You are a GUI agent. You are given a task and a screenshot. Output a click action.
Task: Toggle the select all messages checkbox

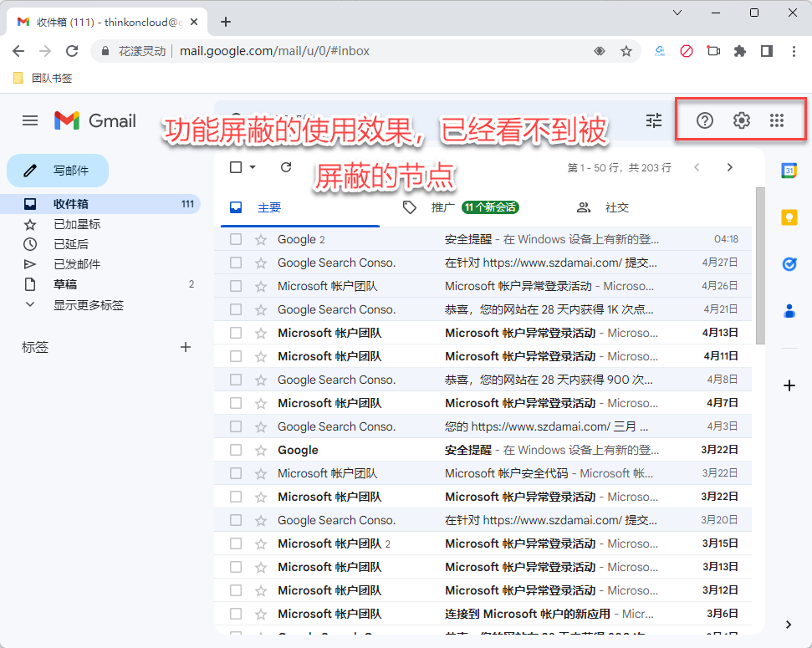tap(236, 167)
